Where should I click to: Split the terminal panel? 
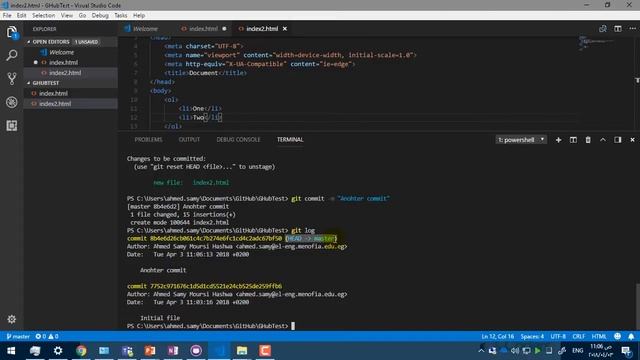pyautogui.click(x=573, y=140)
